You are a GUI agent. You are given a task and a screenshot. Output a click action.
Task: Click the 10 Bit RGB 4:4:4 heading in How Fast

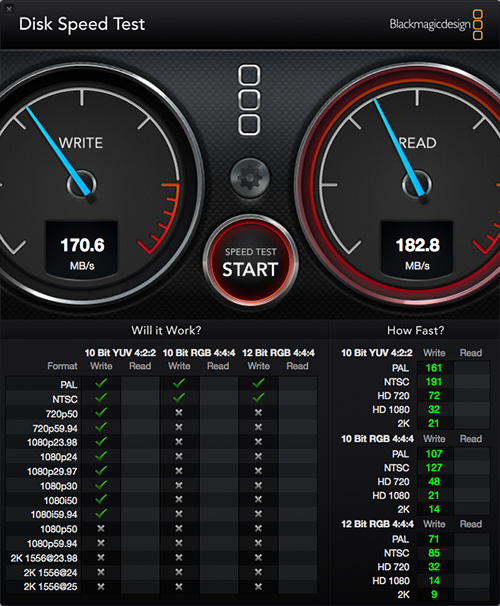(377, 439)
